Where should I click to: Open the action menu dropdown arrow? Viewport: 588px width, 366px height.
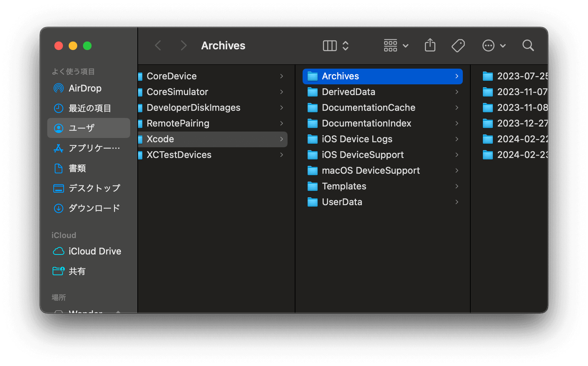[503, 46]
